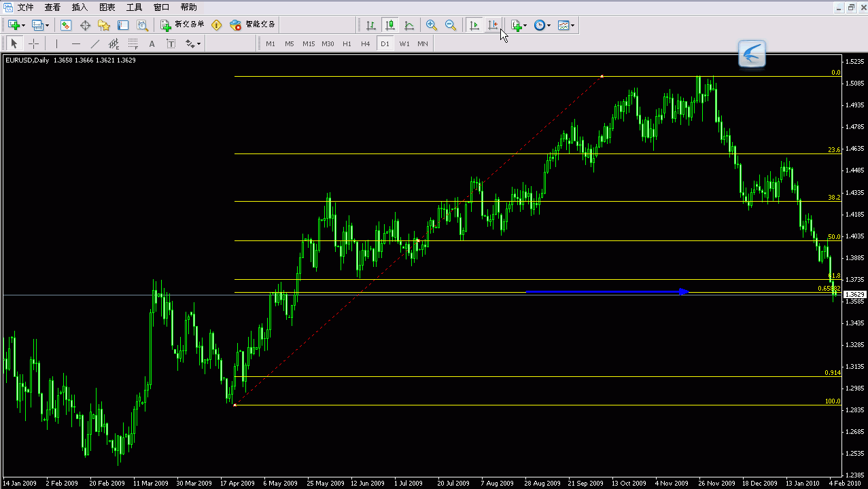
Task: Click the current price label 1.3629
Action: point(855,295)
